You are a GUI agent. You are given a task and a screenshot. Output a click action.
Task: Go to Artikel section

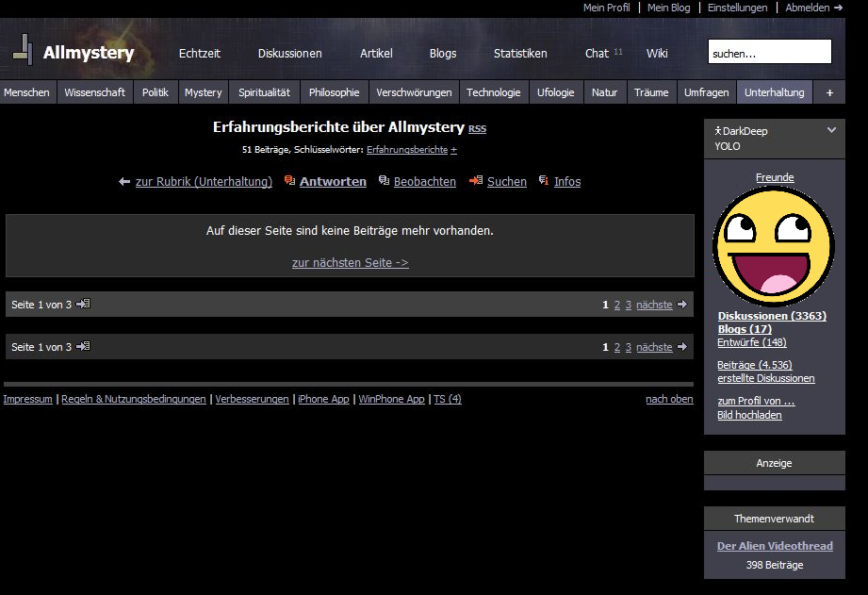pos(376,53)
